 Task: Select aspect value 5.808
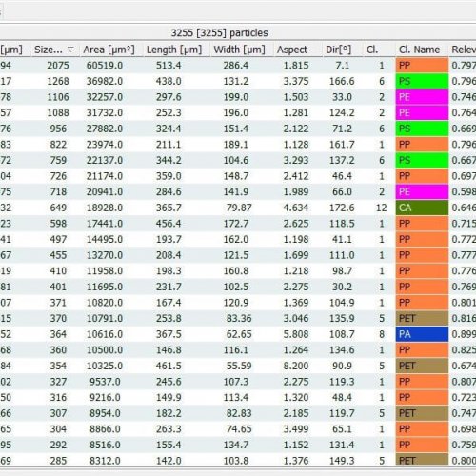click(x=296, y=334)
